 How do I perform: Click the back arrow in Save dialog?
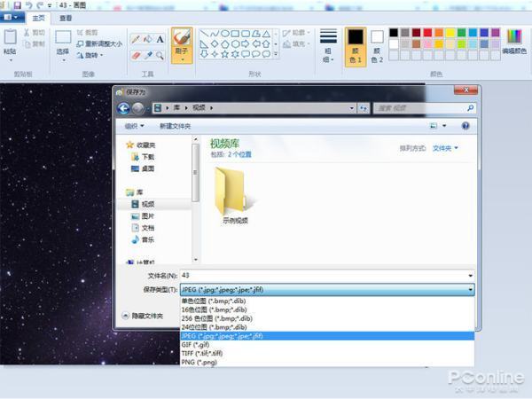(x=123, y=108)
